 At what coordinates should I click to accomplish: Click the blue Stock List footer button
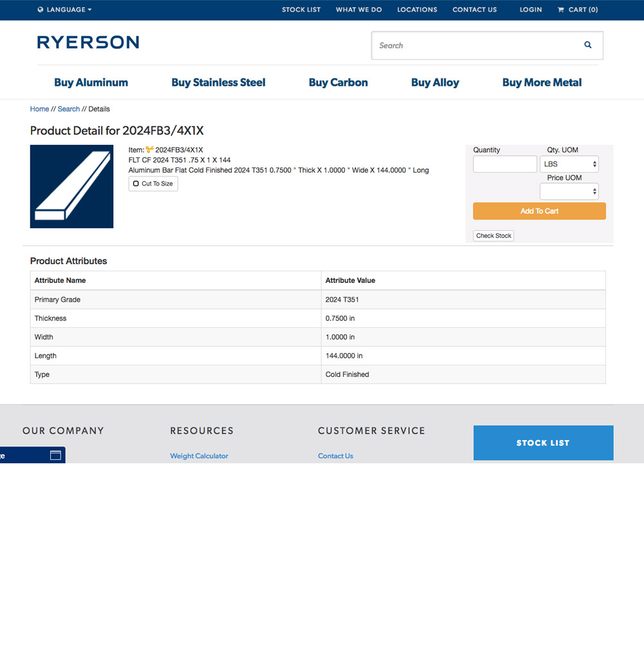click(544, 443)
